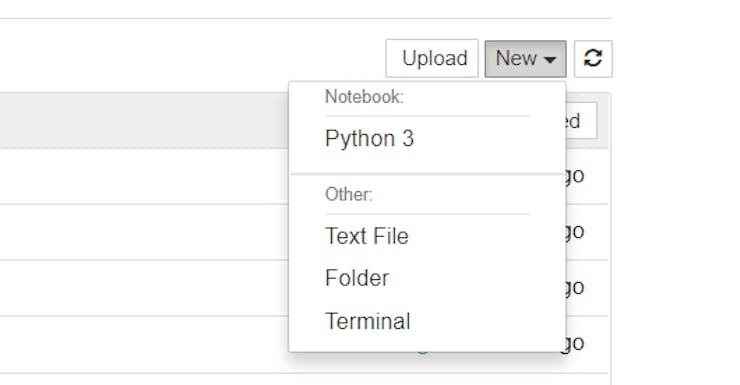Click the divider between Python 3 and Other
This screenshot has height=385, width=740.
pyautogui.click(x=428, y=174)
